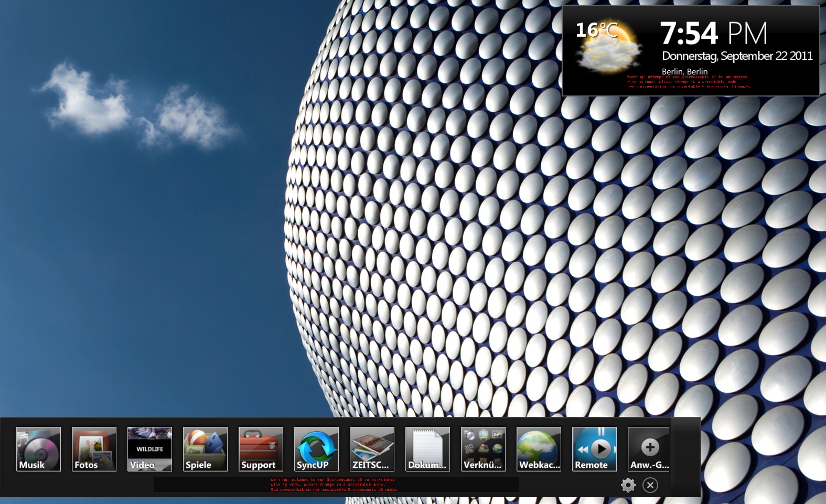Open the ZEITSC... magazines tile
Viewport: 826px width, 504px height.
tap(372, 449)
